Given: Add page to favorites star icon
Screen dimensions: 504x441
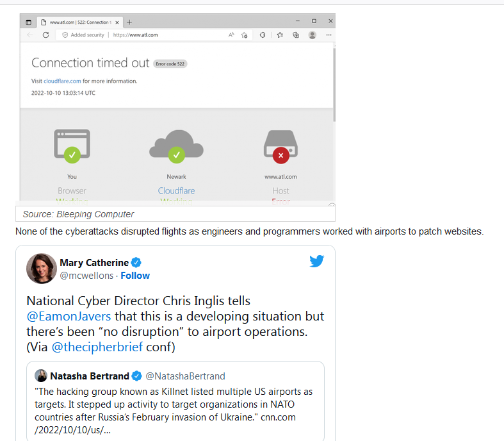Looking at the screenshot, I should (x=244, y=35).
